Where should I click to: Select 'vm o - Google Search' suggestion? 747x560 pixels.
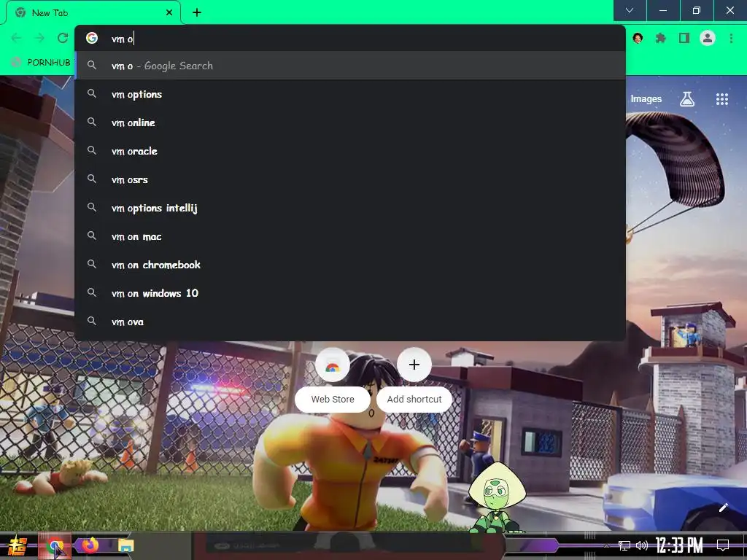click(350, 66)
